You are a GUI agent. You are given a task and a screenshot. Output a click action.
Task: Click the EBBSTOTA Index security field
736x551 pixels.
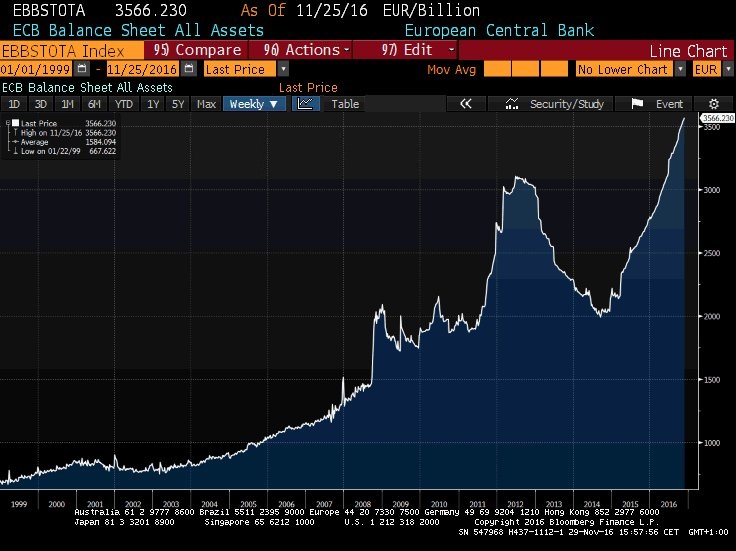tap(72, 50)
